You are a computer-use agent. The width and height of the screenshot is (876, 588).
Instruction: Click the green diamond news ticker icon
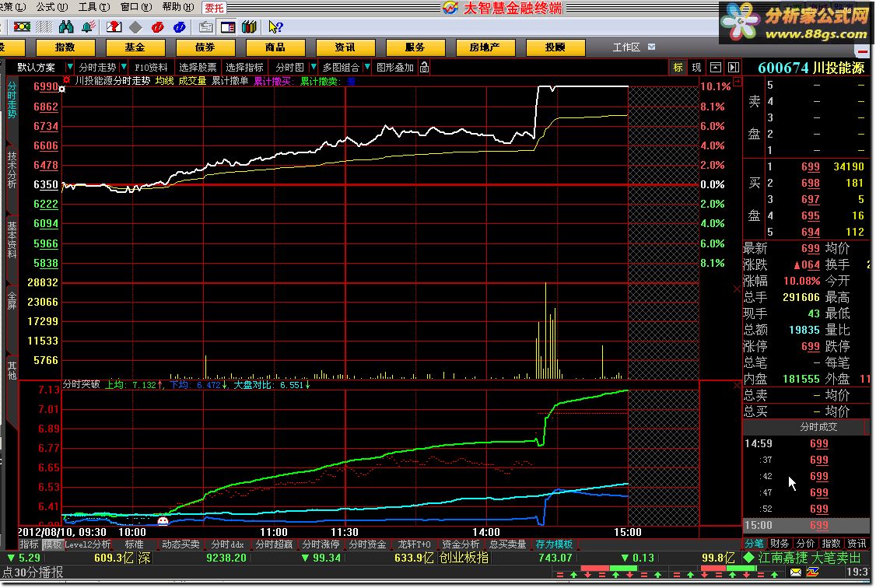coord(748,558)
